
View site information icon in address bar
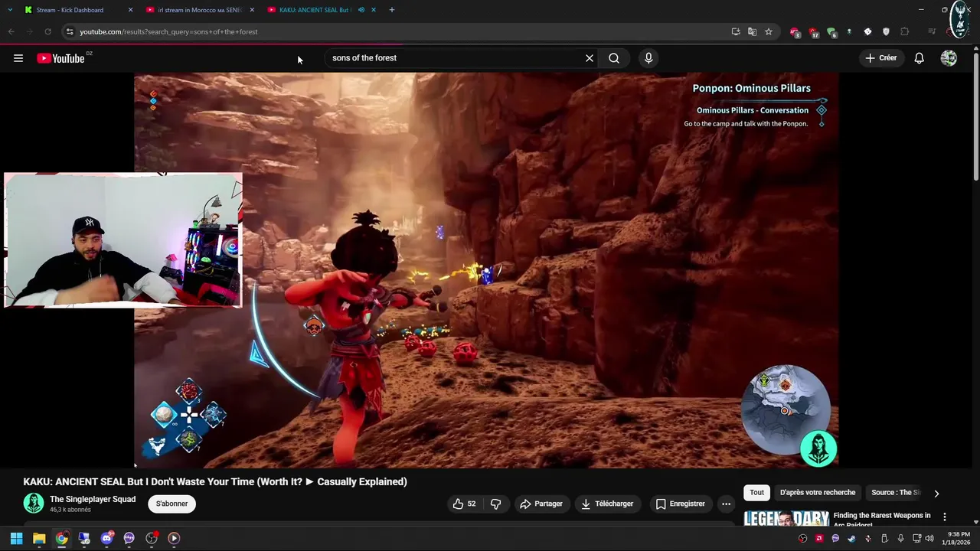70,31
